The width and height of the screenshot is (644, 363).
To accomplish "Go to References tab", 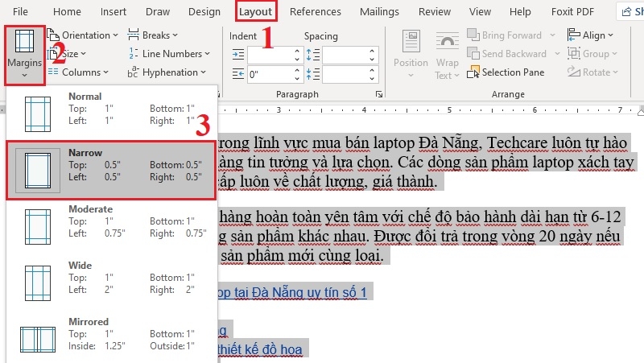I will coord(315,11).
